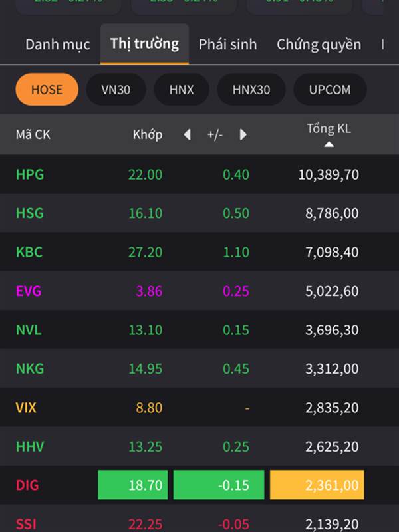Viewport: 399px width, 532px height.
Task: Click the right arrow beside the +/- column
Action: [243, 135]
